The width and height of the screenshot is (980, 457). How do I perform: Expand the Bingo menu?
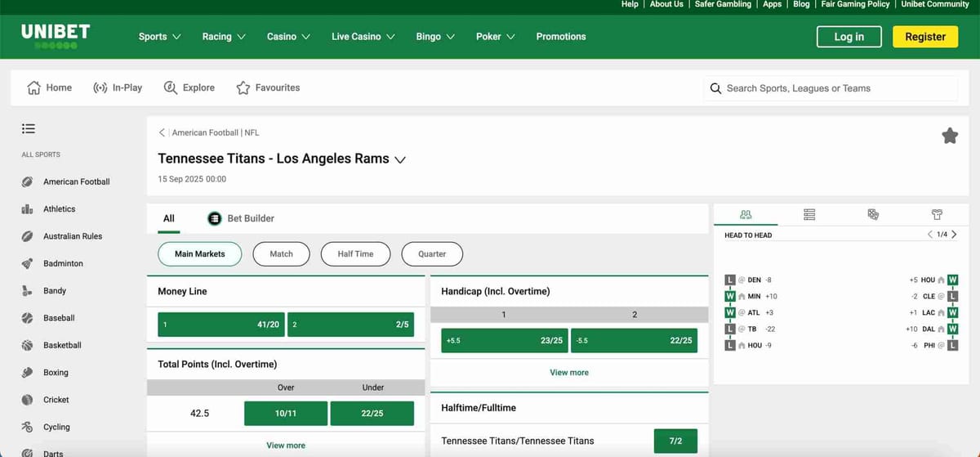(436, 37)
